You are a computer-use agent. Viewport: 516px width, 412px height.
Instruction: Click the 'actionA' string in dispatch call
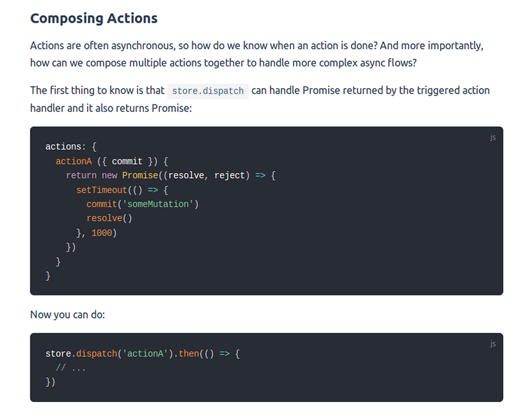point(145,354)
